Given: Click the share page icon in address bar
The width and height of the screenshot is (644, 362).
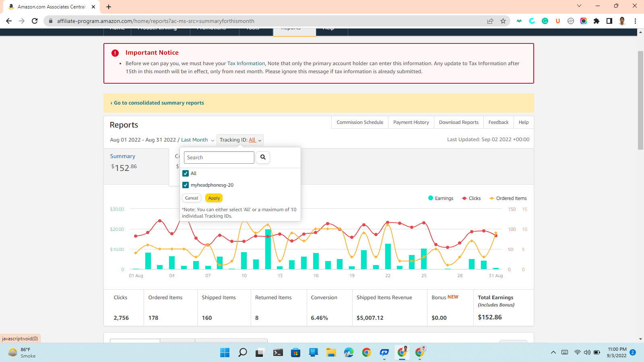Looking at the screenshot, I should (x=490, y=21).
